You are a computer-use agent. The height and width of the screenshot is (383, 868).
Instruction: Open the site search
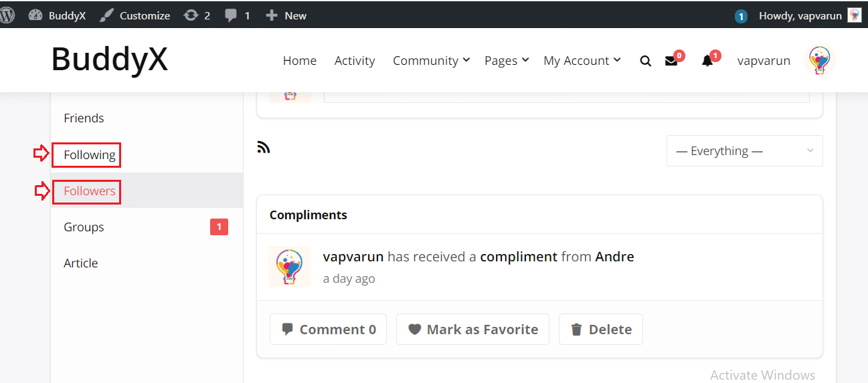tap(645, 61)
